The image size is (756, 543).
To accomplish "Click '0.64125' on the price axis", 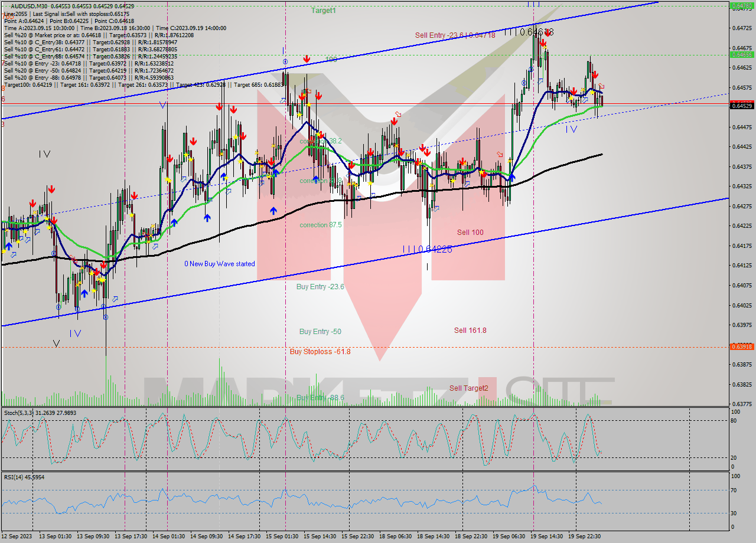I will click(742, 266).
